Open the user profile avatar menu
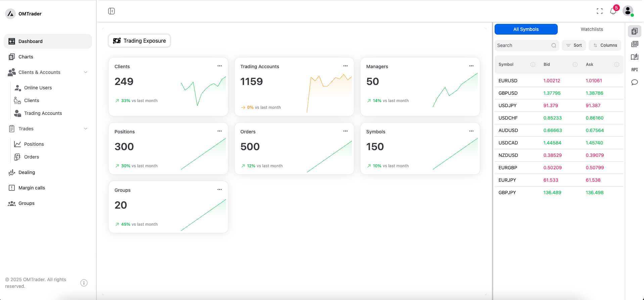This screenshot has height=300, width=644. coord(628,11)
